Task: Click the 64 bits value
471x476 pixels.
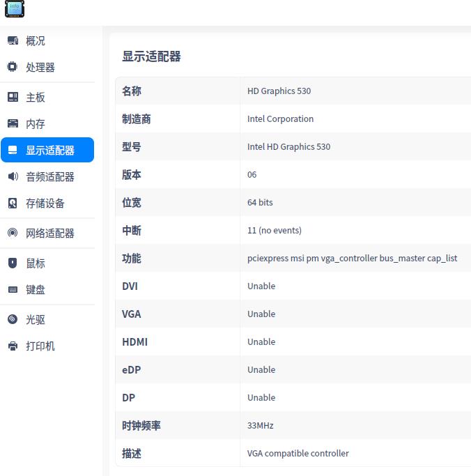Action: pyautogui.click(x=260, y=203)
